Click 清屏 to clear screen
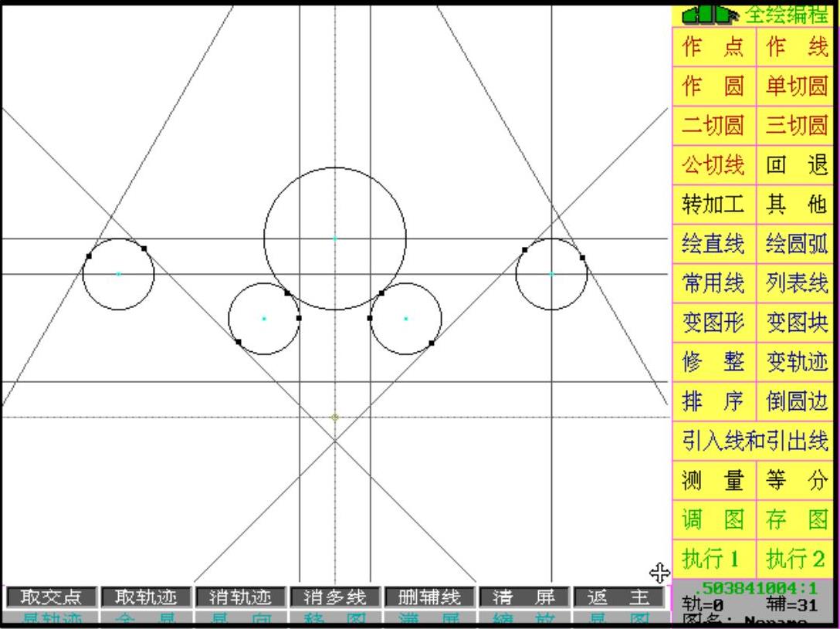Screen dimensions: 840x629 tap(524, 597)
